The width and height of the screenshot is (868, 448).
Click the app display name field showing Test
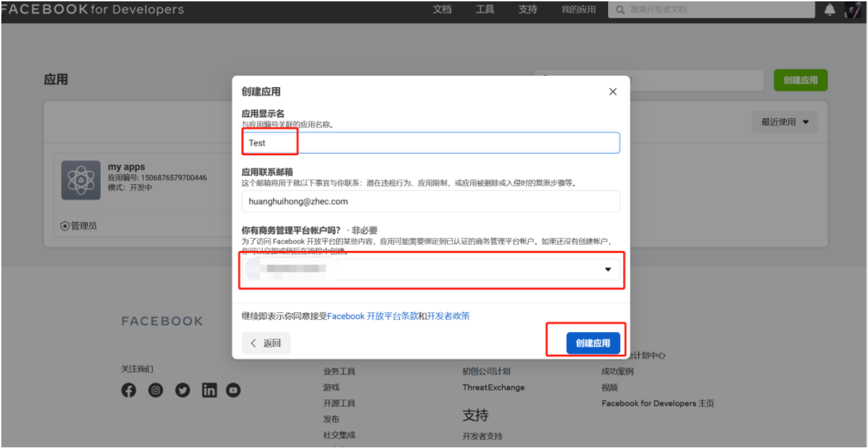click(x=431, y=142)
